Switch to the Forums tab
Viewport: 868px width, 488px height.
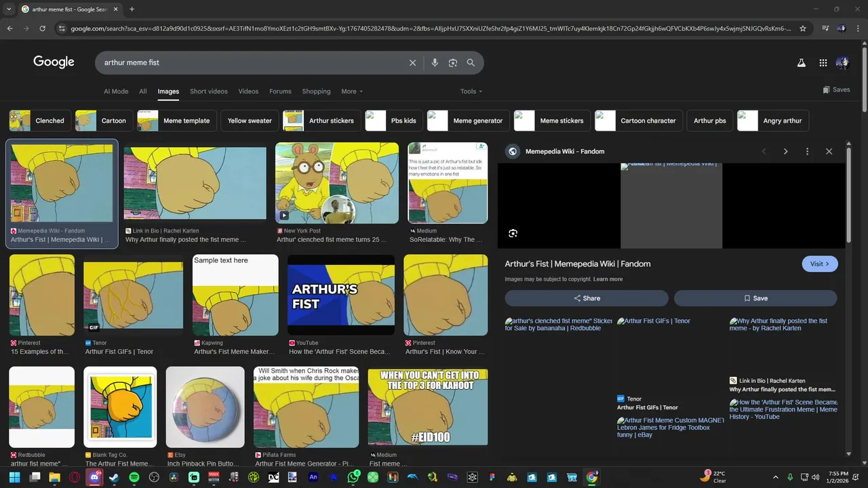click(x=280, y=91)
